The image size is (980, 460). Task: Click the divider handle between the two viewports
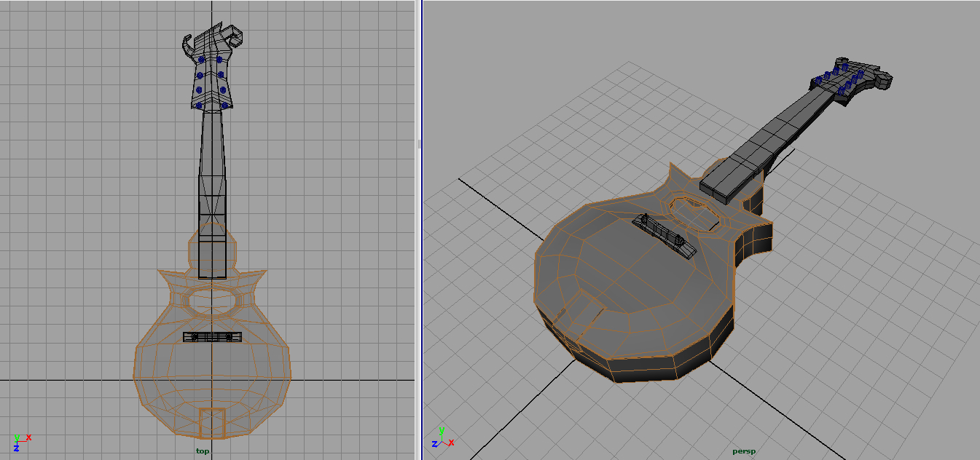420,145
